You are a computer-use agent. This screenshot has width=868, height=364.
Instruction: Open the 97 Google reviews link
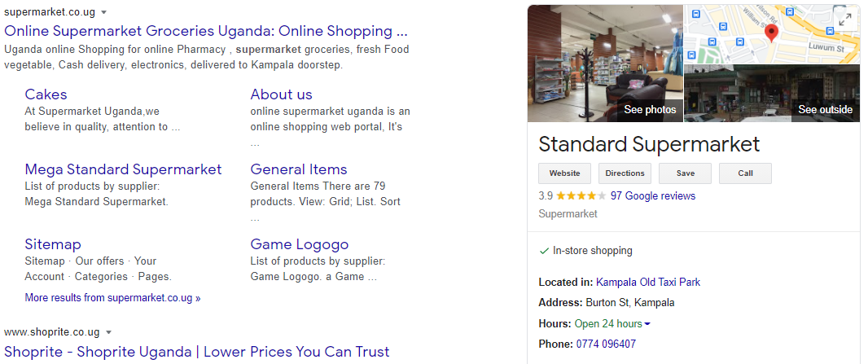tap(653, 196)
